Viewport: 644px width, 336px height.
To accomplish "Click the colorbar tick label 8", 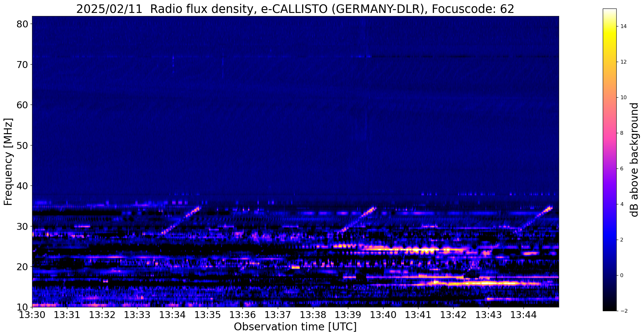I will [622, 133].
